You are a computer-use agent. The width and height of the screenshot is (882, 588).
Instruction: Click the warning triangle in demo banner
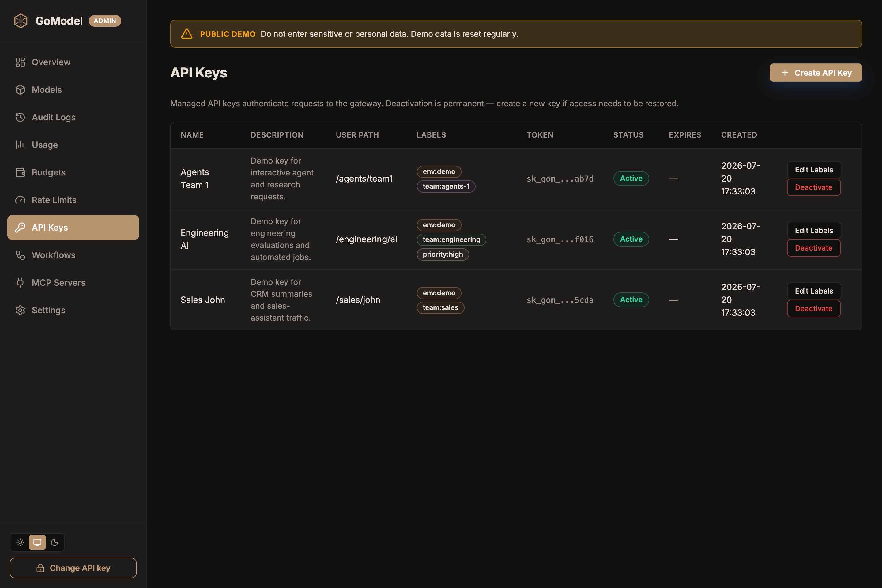click(x=187, y=34)
